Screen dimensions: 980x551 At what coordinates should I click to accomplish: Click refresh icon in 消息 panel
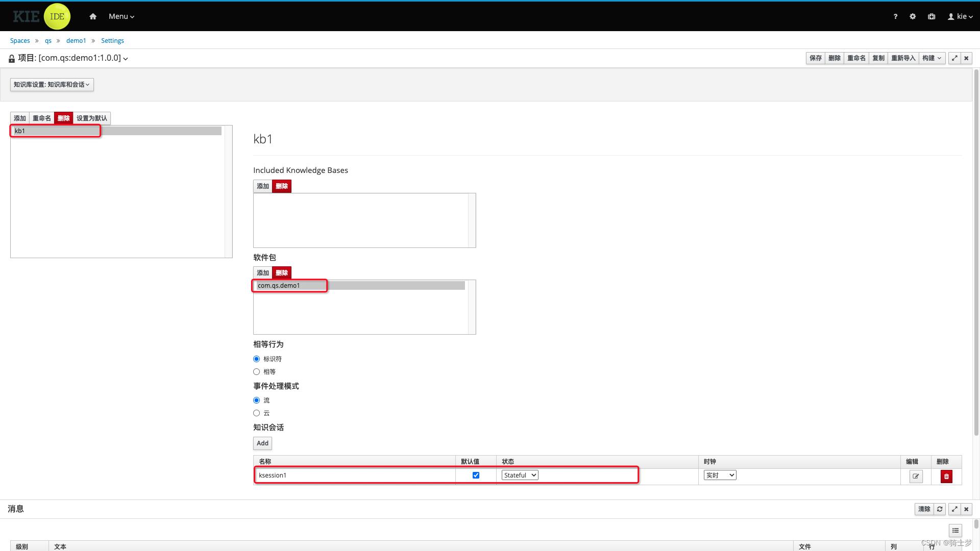pos(940,509)
